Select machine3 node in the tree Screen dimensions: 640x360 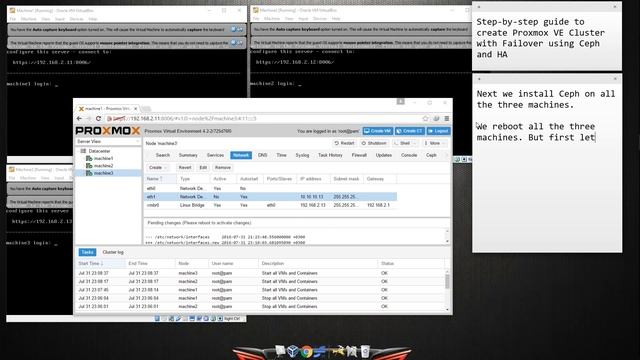103,173
